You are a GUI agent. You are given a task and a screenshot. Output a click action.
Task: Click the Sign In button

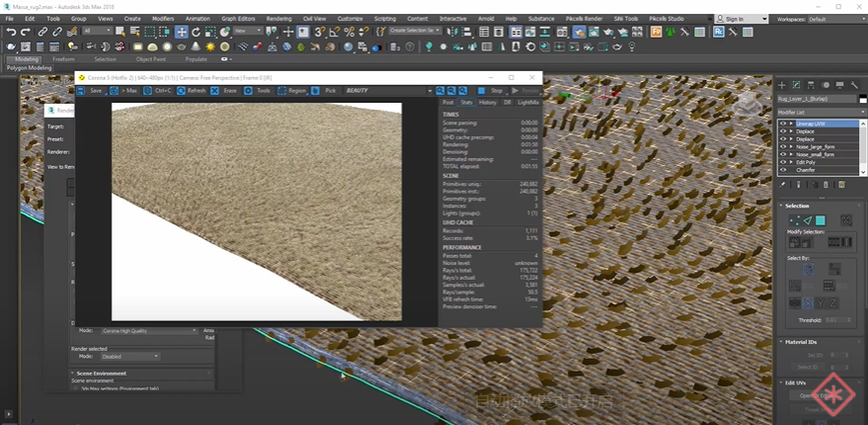tap(733, 19)
